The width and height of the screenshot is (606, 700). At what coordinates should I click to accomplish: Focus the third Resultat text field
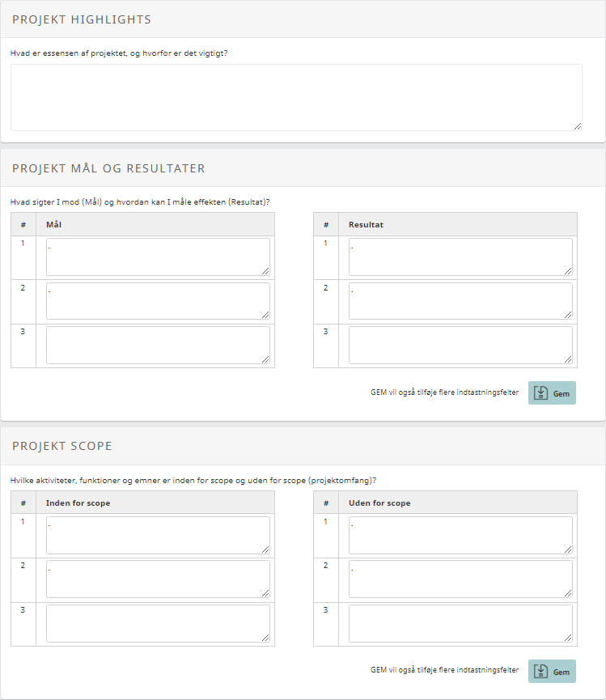point(460,345)
